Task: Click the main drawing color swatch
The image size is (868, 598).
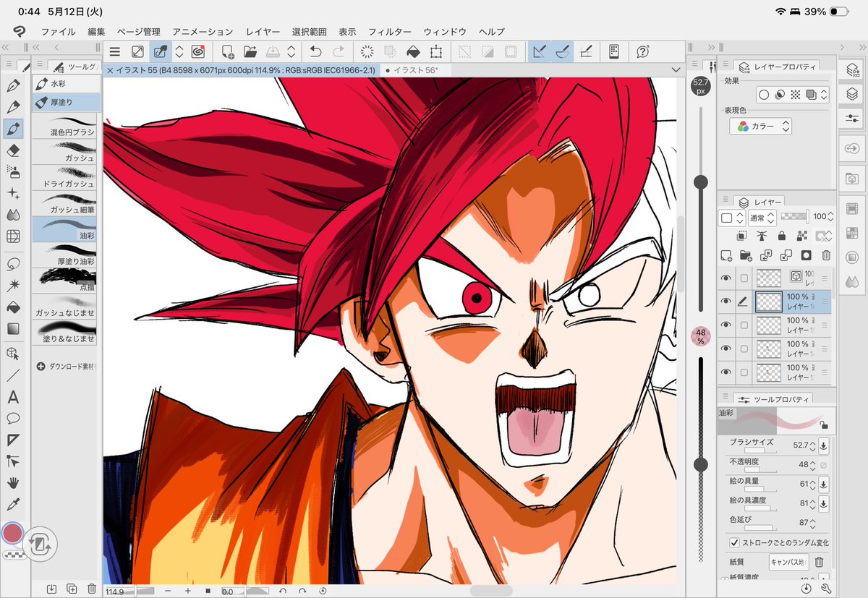Action: 12,534
